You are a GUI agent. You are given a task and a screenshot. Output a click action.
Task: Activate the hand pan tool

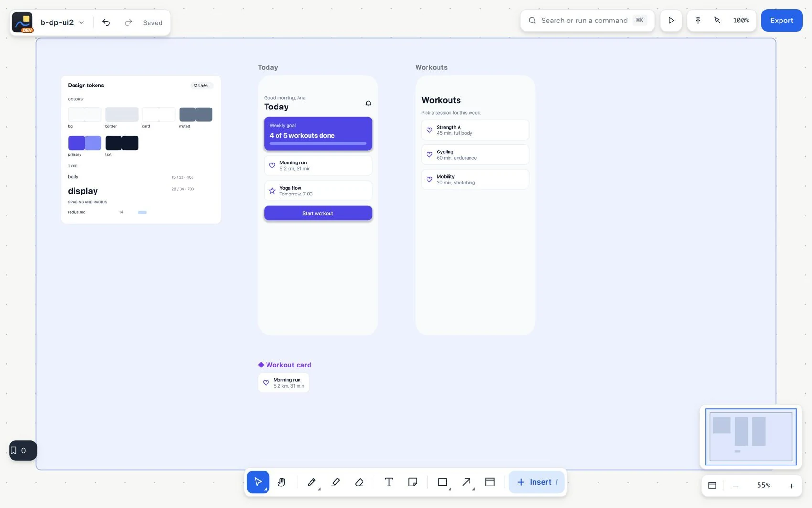(281, 482)
